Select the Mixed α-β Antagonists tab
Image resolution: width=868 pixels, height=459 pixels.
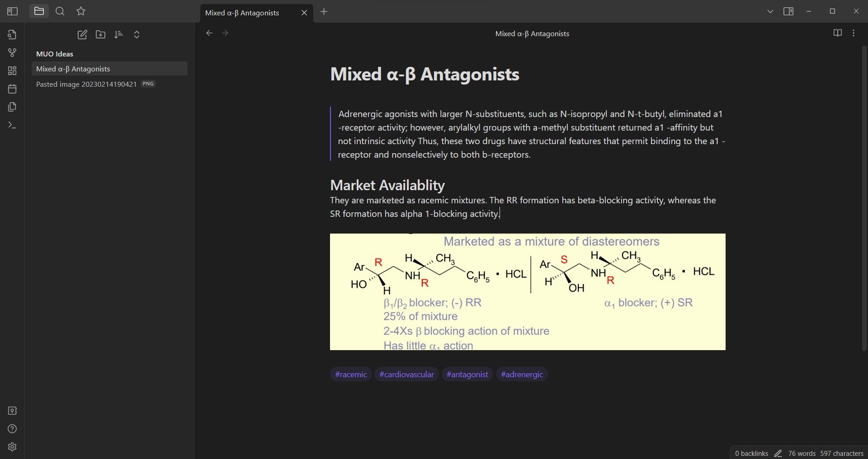[242, 13]
